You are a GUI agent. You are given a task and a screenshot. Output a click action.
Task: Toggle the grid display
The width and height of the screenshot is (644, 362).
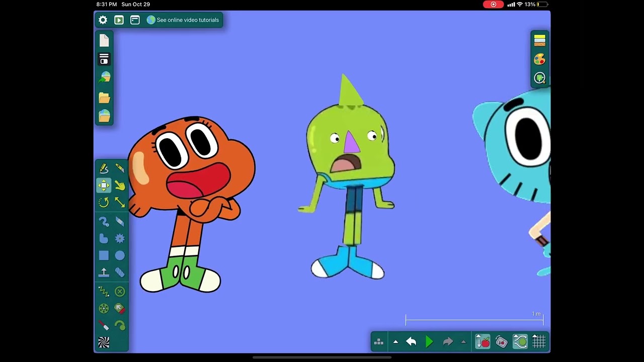[539, 342]
